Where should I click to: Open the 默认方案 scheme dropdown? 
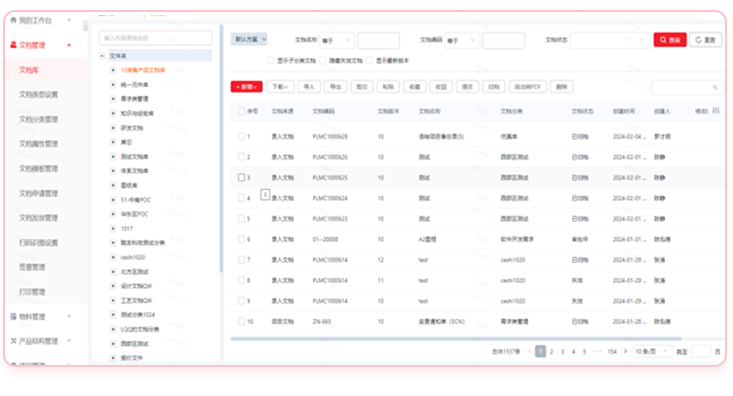pyautogui.click(x=249, y=39)
